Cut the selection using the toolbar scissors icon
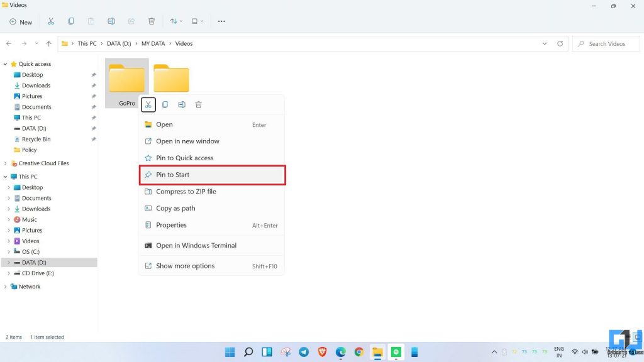This screenshot has width=644, height=362. 50,21
